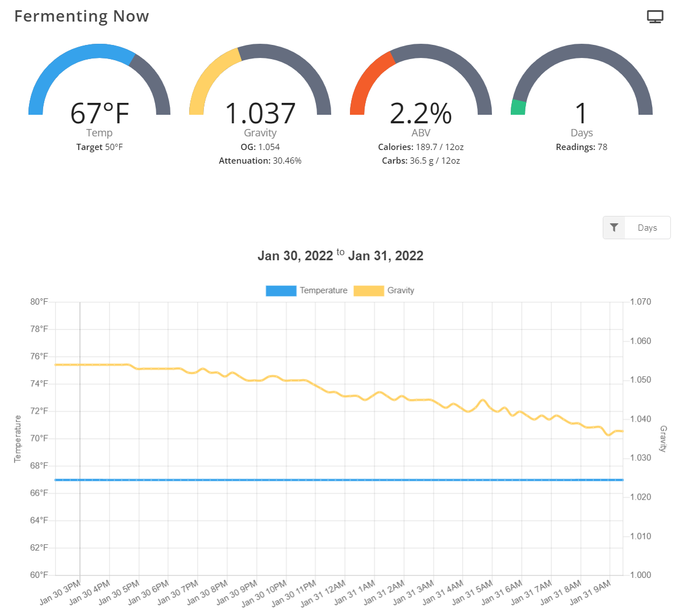The image size is (680, 616).
Task: Click the Jan 31 5AM axis label
Action: (x=472, y=592)
